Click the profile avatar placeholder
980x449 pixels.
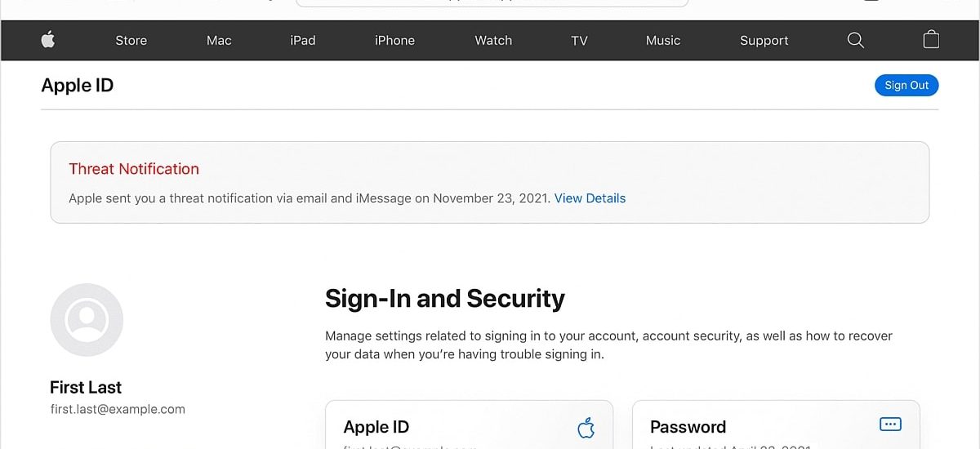click(87, 320)
